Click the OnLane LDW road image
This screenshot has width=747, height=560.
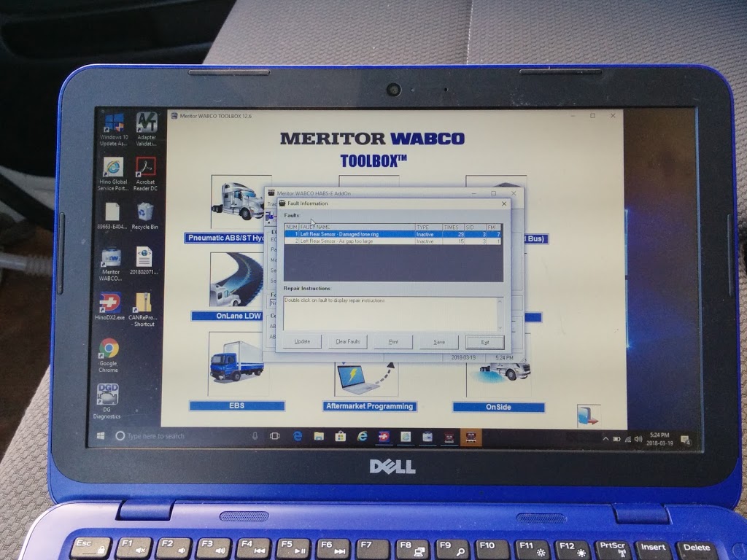pos(237,280)
